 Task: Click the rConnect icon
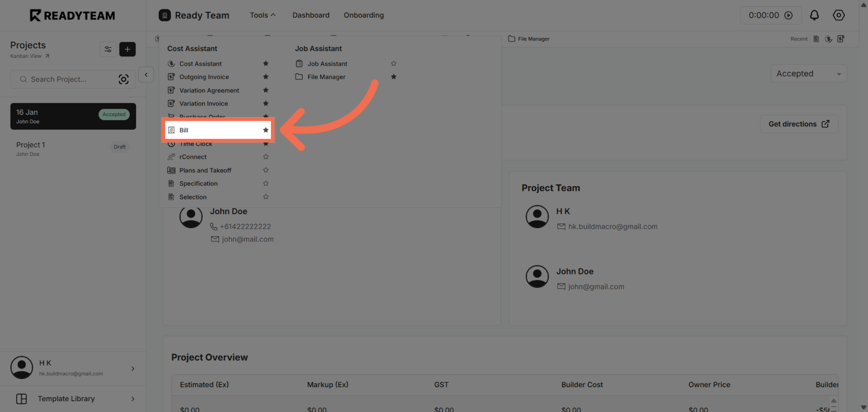pos(171,156)
